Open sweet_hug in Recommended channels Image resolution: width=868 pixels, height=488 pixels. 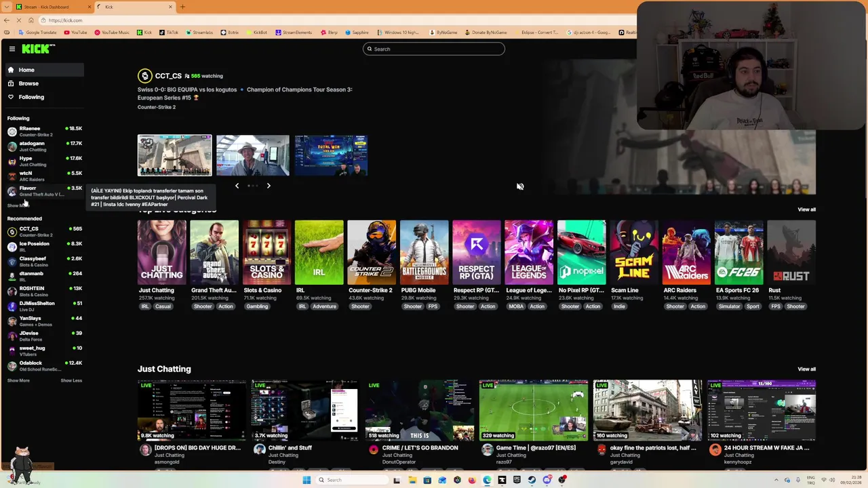(44, 351)
